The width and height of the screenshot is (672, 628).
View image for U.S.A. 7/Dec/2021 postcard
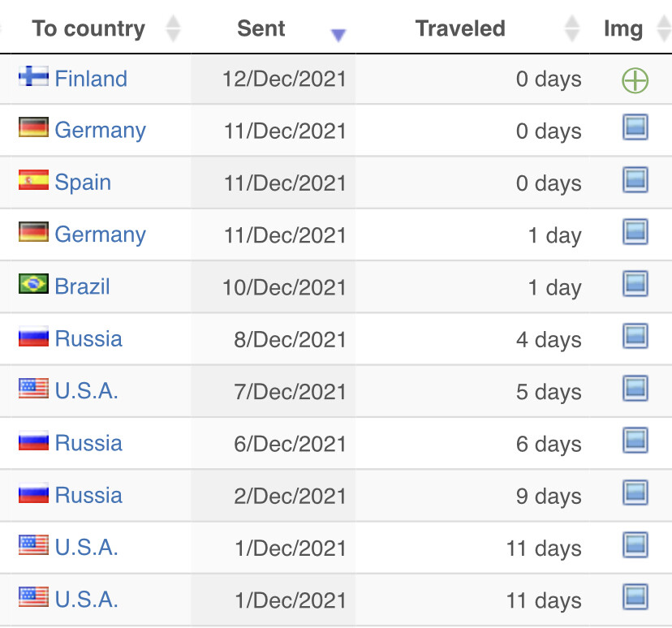click(635, 388)
